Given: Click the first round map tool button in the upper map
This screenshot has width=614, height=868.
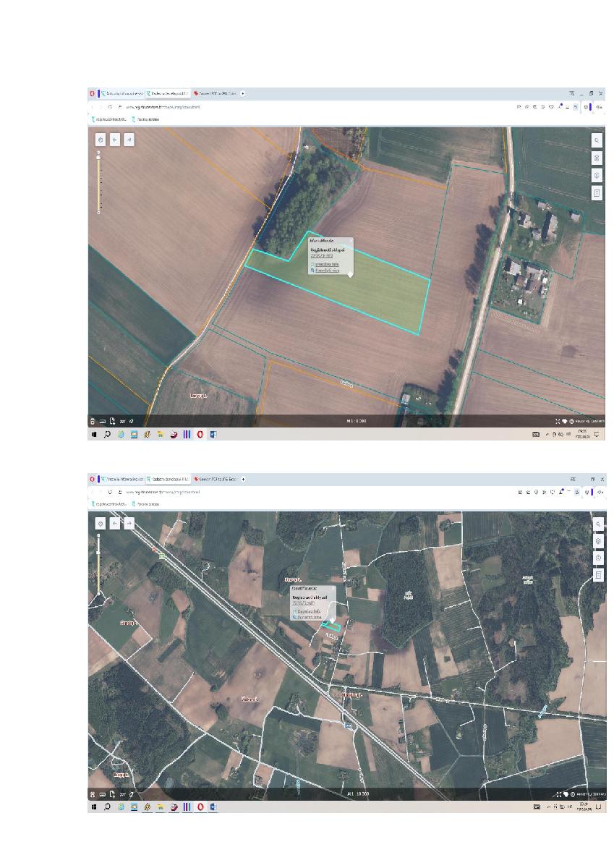Looking at the screenshot, I should 100,139.
